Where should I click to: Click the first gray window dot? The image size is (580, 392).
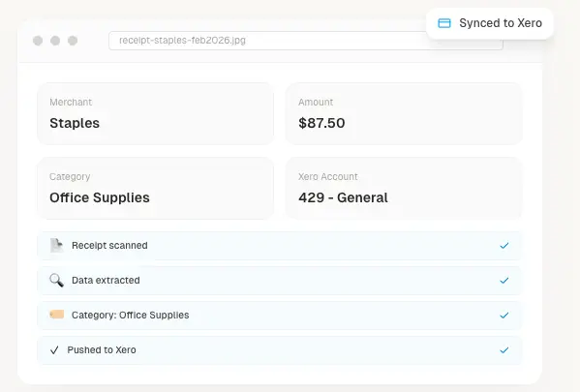pos(38,41)
